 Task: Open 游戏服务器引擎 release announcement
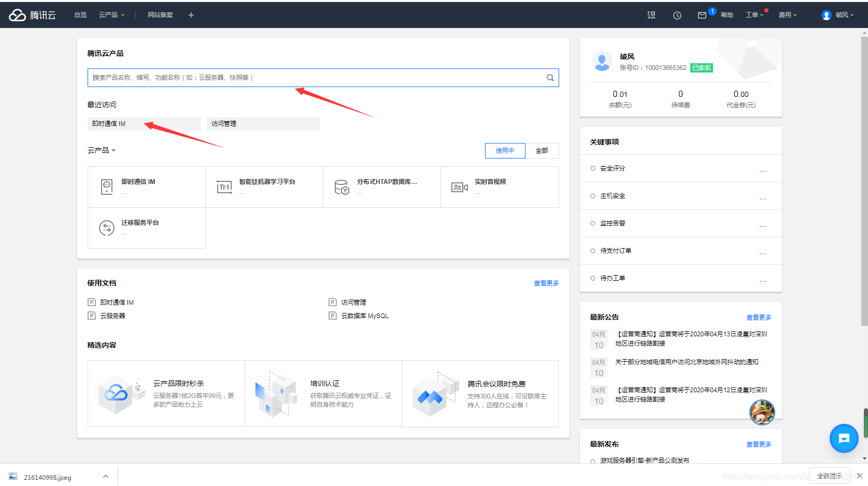pos(645,460)
